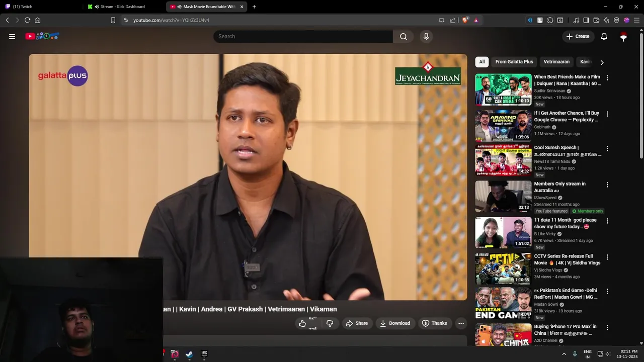Open options for Cool Suresh Speech video
644x362 pixels.
[607, 148]
